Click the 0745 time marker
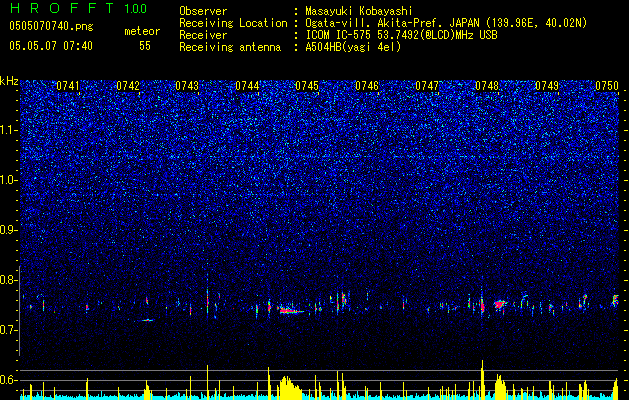Image resolution: width=629 pixels, height=400 pixels. [x=307, y=86]
